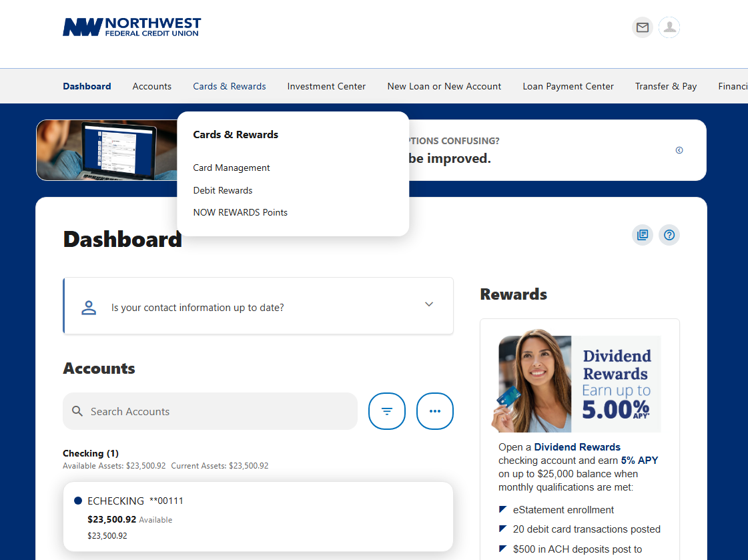Click the '$23,500.92 Available' balance text
The image size is (748, 560).
[x=129, y=519]
